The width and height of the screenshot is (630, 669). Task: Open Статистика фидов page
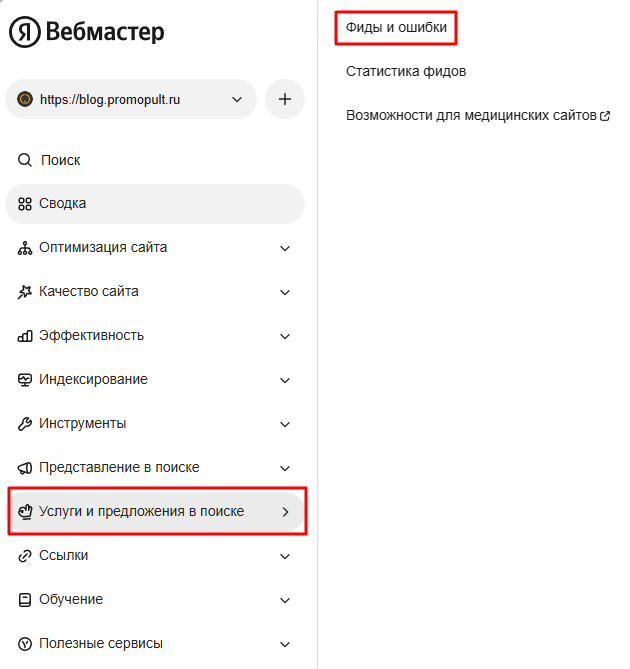tap(406, 72)
